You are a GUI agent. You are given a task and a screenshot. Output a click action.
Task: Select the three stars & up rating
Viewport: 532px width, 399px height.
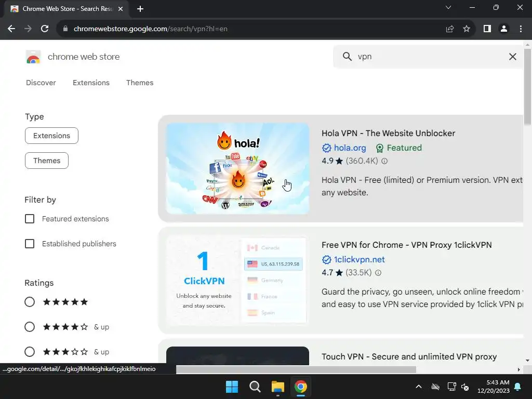pos(30,352)
